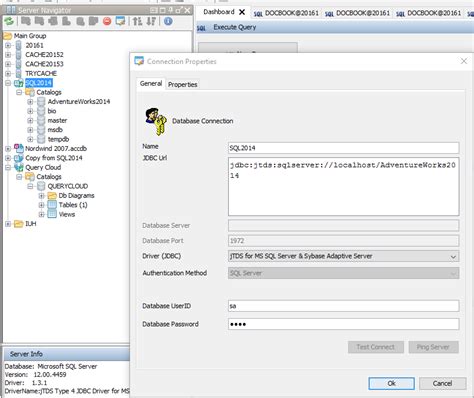Confirm with the Ok button
This screenshot has height=398, width=474.
click(x=392, y=383)
